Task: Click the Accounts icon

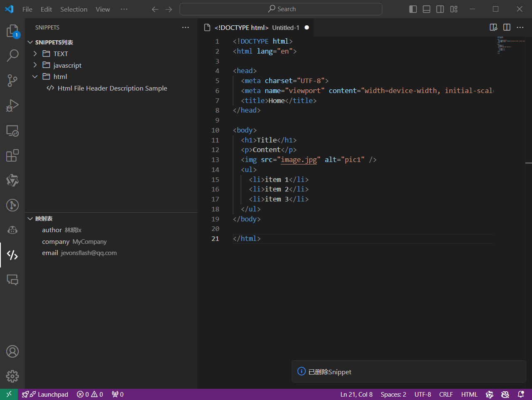Action: click(x=12, y=351)
